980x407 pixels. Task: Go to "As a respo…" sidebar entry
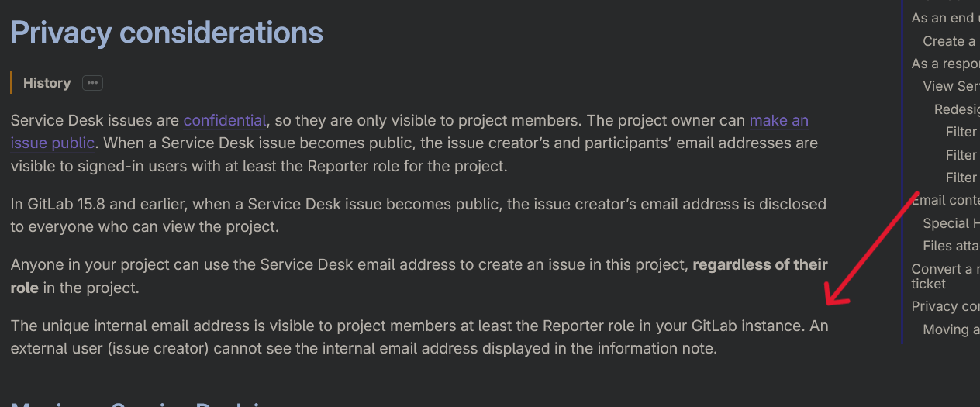click(x=945, y=64)
